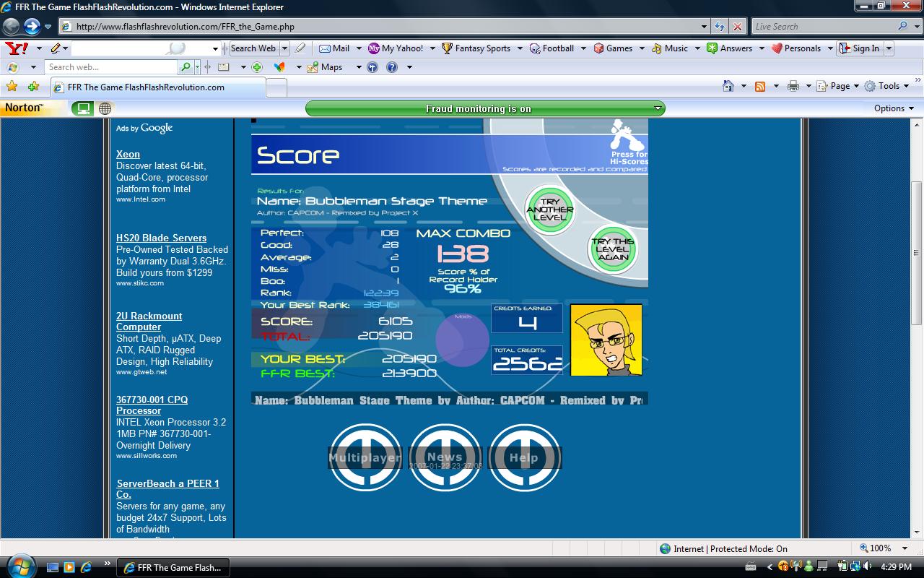Open the News circle icon
Viewport: 924px width, 578px height.
coord(445,457)
